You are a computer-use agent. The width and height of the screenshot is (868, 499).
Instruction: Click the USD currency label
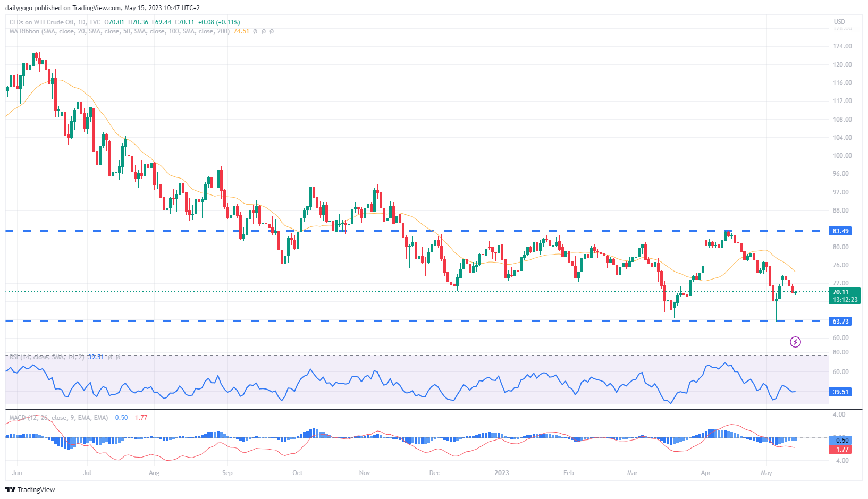pyautogui.click(x=839, y=22)
